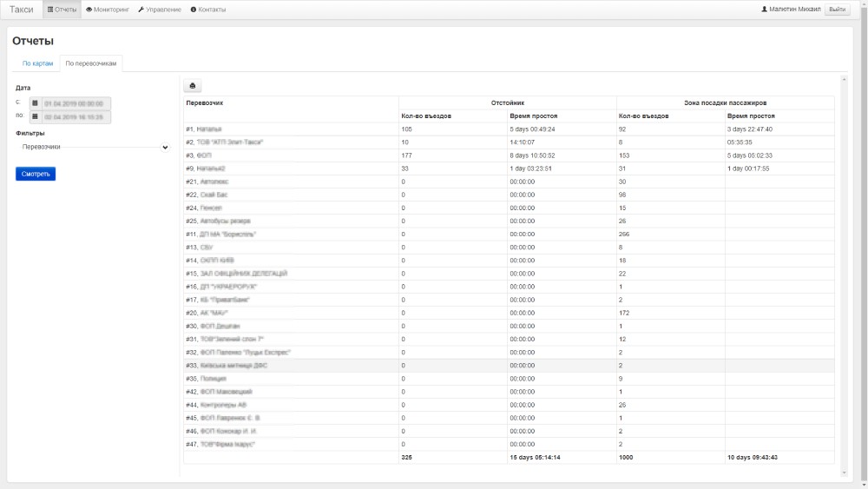Open the calendar icon for start date
Image resolution: width=868 pixels, height=489 pixels.
pos(35,102)
